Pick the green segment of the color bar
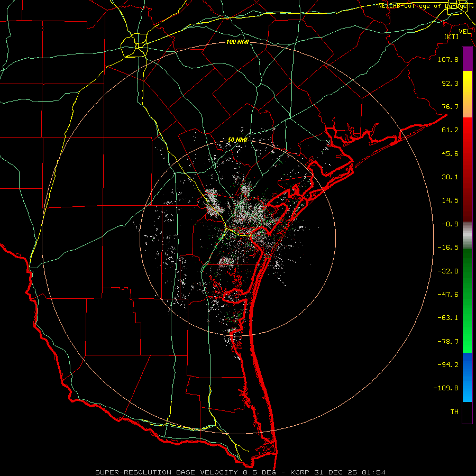Screen dimensions: 476x476 click(x=467, y=300)
